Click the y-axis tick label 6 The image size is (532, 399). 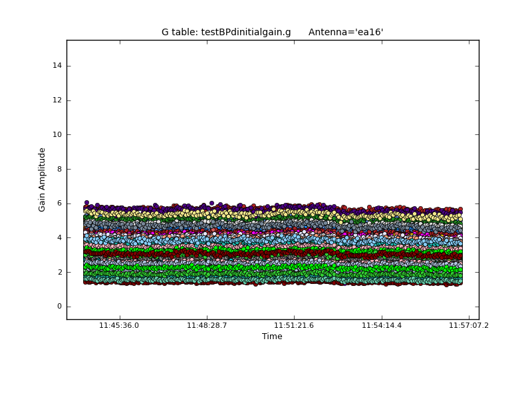point(59,203)
